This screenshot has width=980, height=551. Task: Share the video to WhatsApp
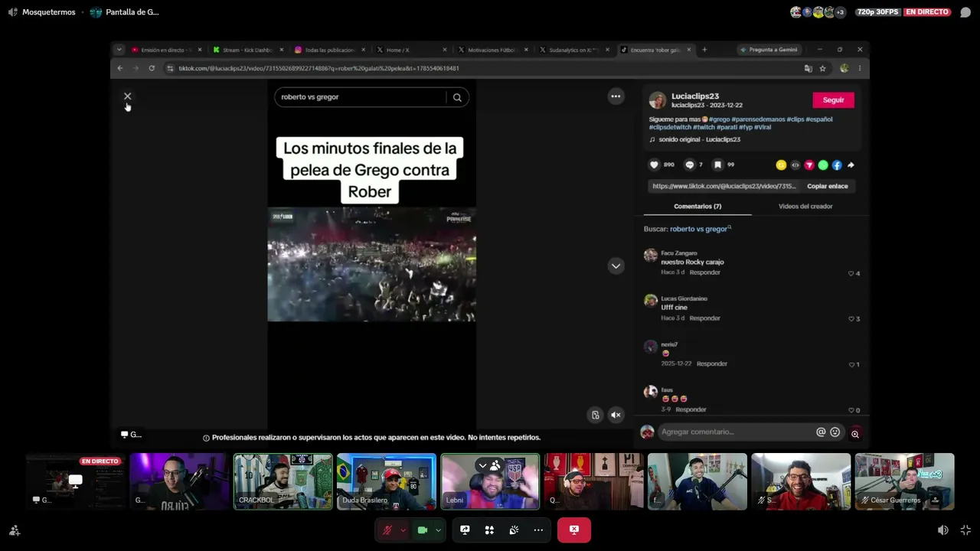click(823, 165)
